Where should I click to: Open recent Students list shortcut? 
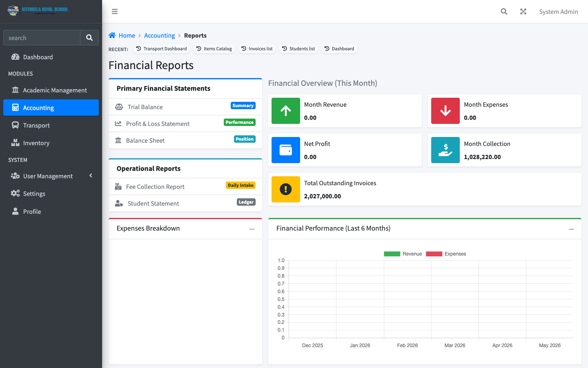pos(298,49)
